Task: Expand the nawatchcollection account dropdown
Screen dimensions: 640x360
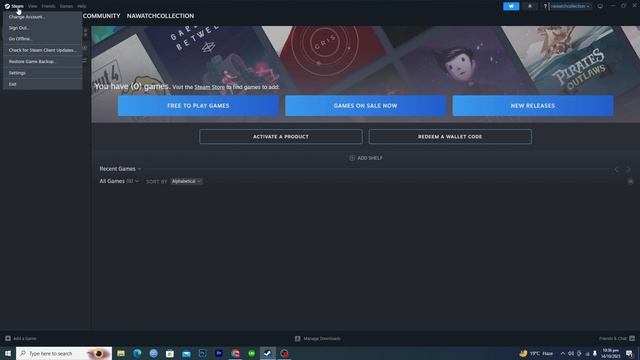Action: click(x=570, y=6)
